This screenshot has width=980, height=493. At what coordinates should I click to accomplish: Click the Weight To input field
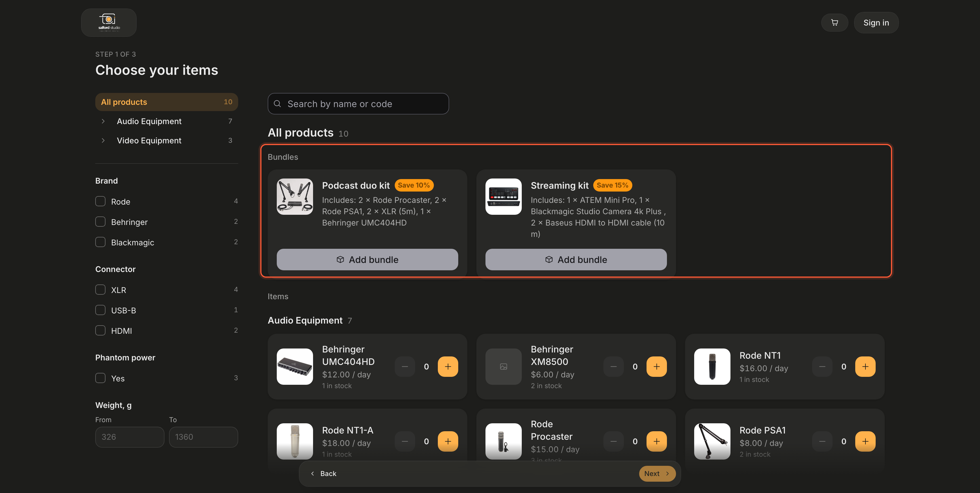click(x=204, y=437)
